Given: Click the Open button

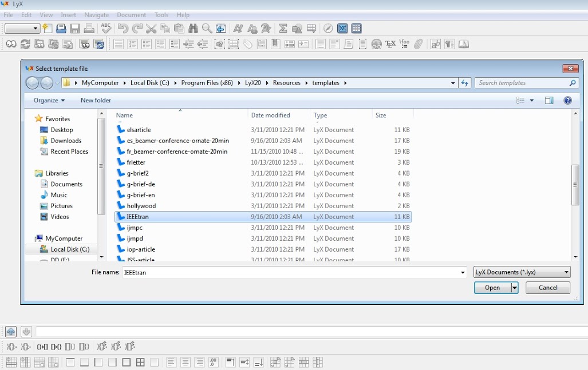Looking at the screenshot, I should click(492, 288).
